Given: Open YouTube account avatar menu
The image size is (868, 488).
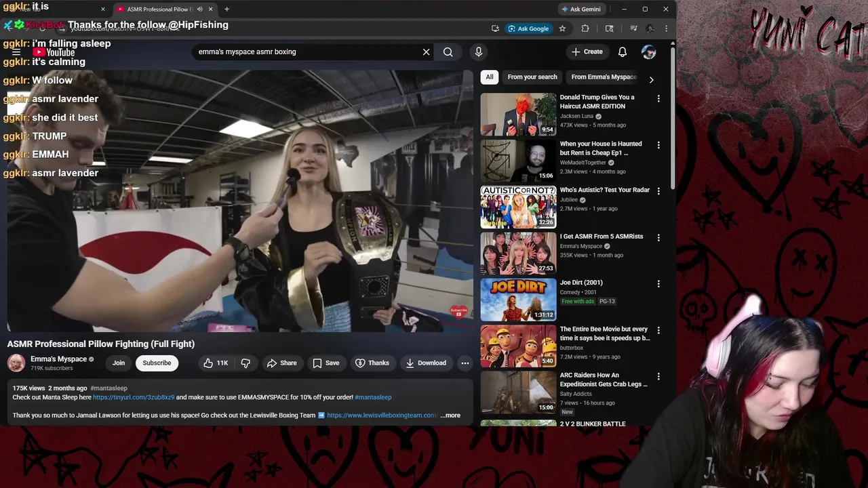Looking at the screenshot, I should (x=649, y=52).
